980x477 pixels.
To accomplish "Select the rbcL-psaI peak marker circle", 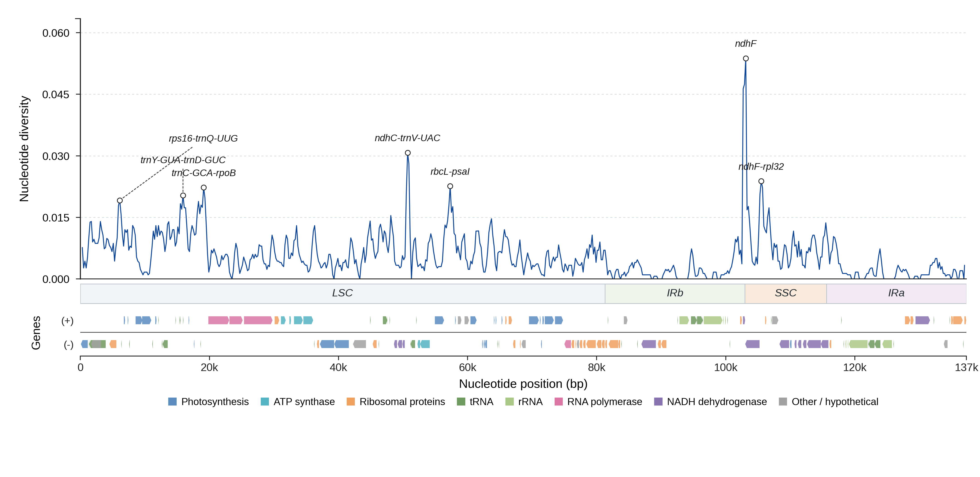I will 450,186.
